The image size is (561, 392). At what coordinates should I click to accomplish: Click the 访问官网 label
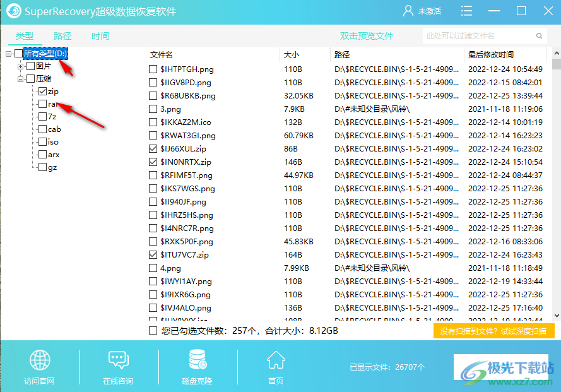click(x=39, y=381)
